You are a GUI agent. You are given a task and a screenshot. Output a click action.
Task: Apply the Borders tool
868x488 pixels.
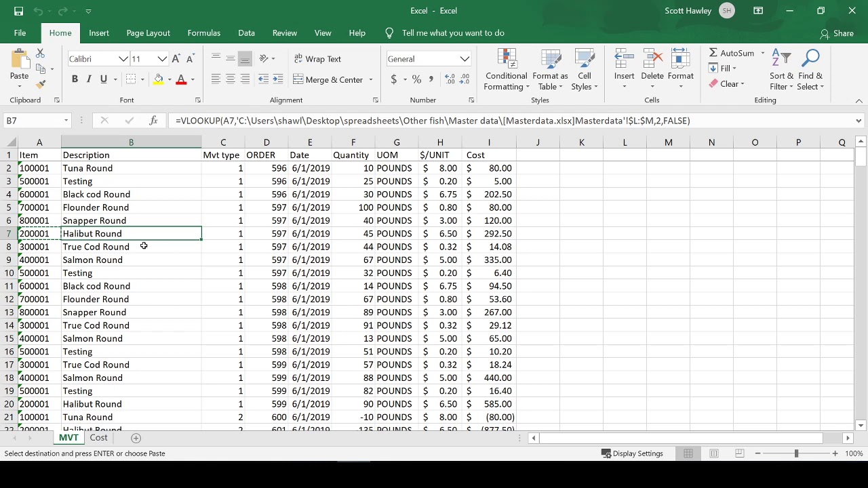(x=131, y=79)
